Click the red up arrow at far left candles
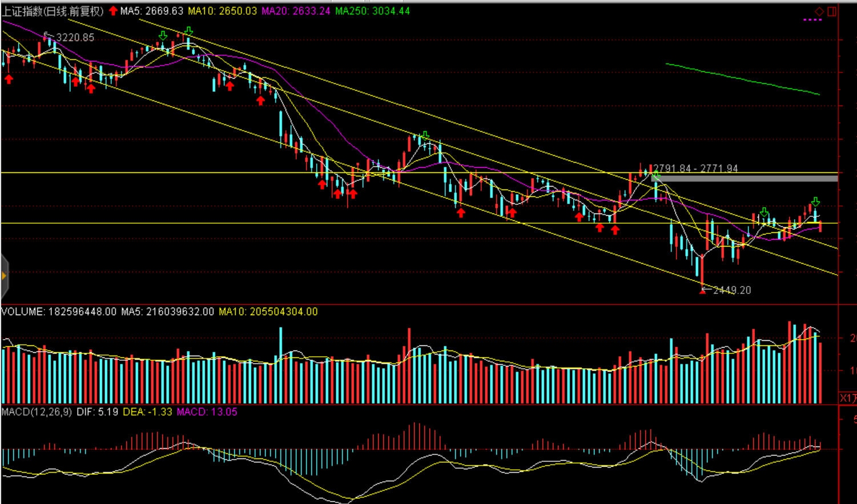This screenshot has height=504, width=857. 9,79
